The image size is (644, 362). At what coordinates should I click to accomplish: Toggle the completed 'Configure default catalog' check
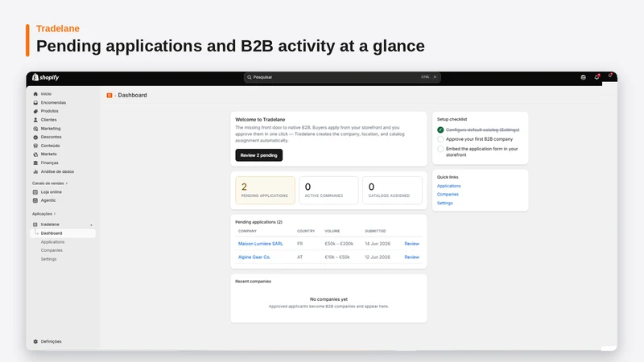pos(440,130)
